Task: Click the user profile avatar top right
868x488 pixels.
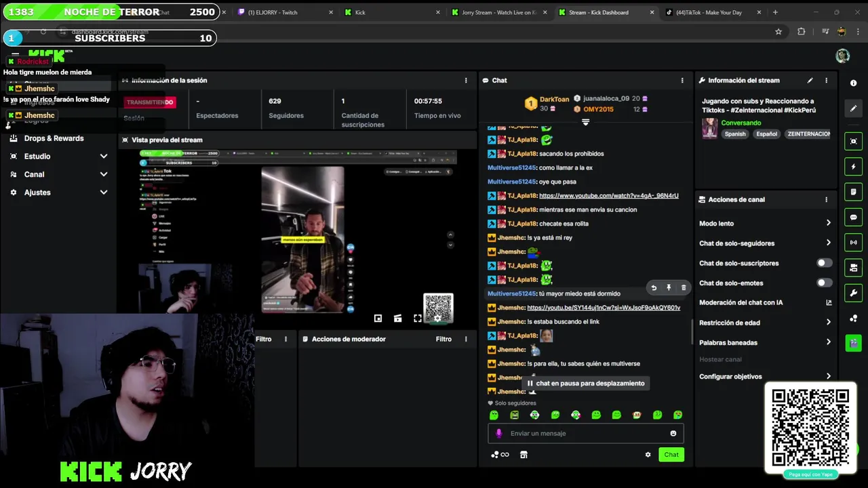Action: (x=842, y=56)
